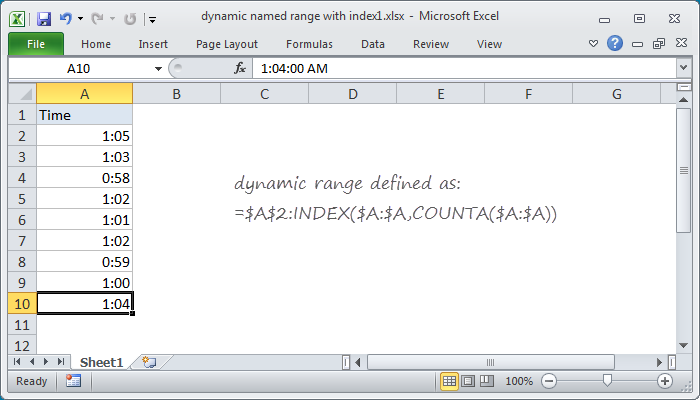Click the Undo arrow icon

click(x=66, y=18)
